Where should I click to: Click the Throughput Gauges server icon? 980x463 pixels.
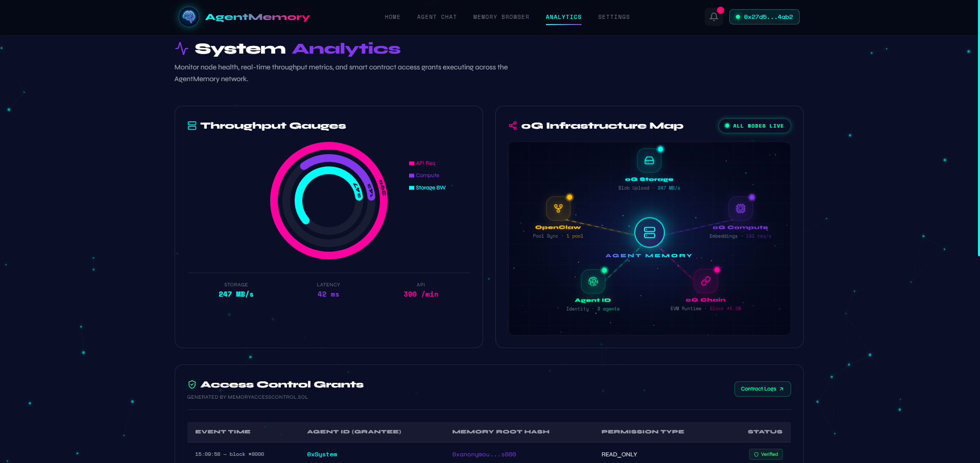(192, 126)
